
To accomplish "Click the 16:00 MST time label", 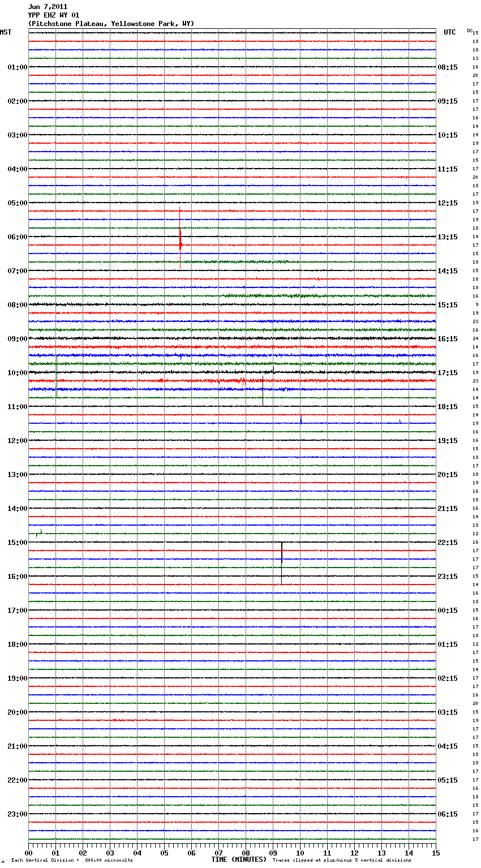I will tap(18, 577).
